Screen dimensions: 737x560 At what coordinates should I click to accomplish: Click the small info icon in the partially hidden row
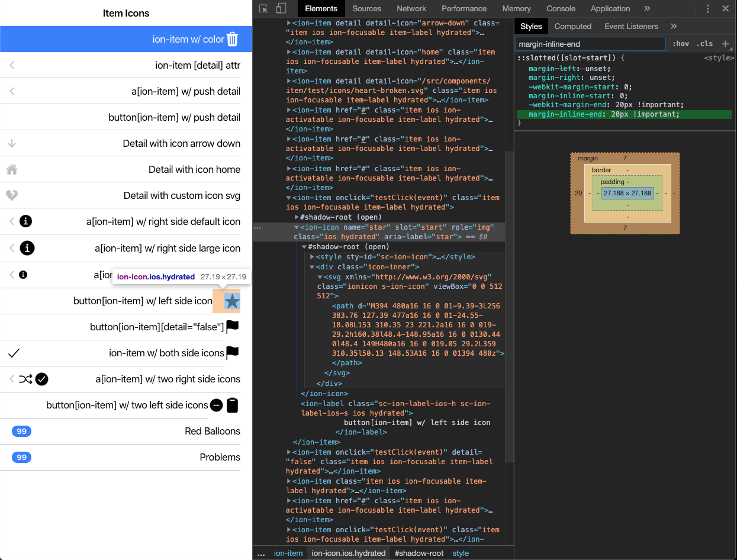23,275
